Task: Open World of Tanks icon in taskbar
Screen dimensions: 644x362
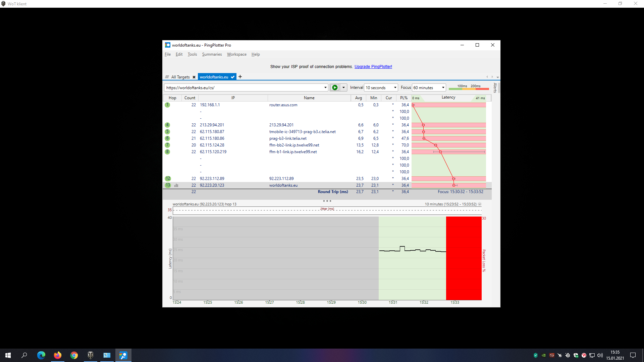Action: (x=90, y=355)
